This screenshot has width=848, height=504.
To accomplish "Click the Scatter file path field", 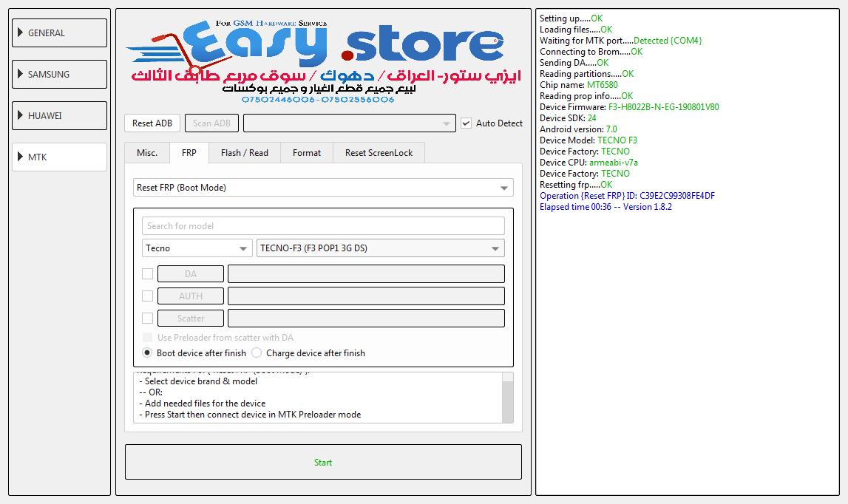I will (366, 319).
